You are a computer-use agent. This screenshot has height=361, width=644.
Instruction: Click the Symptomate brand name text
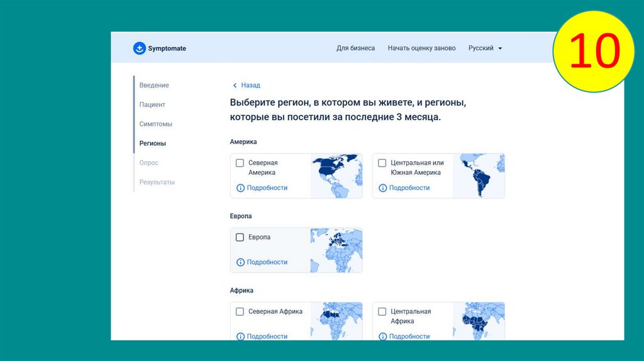point(167,48)
